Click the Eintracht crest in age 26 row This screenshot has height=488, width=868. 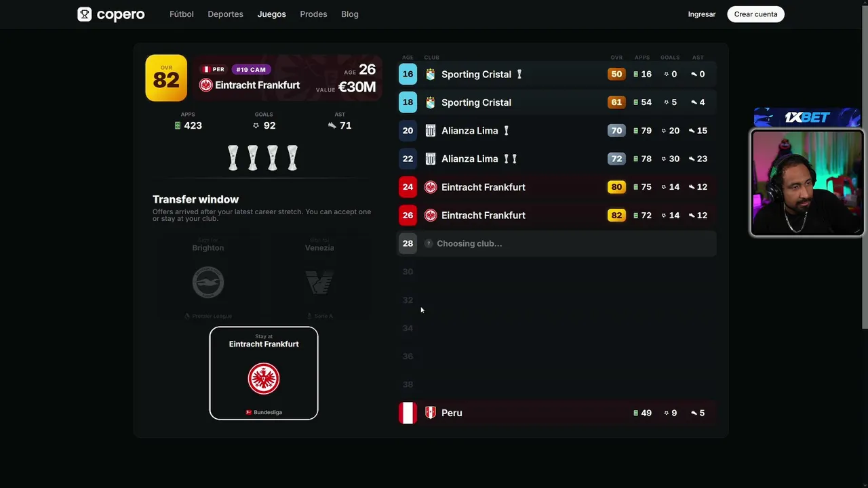[430, 216]
